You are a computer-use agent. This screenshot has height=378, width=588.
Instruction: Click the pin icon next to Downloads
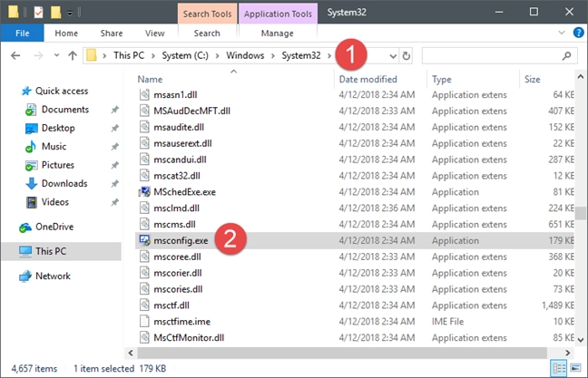[x=114, y=184]
